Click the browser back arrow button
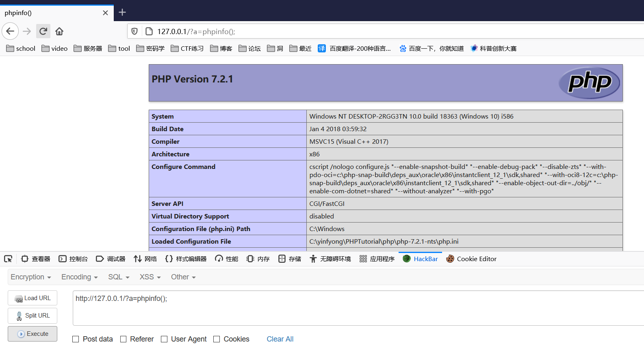 (x=10, y=31)
